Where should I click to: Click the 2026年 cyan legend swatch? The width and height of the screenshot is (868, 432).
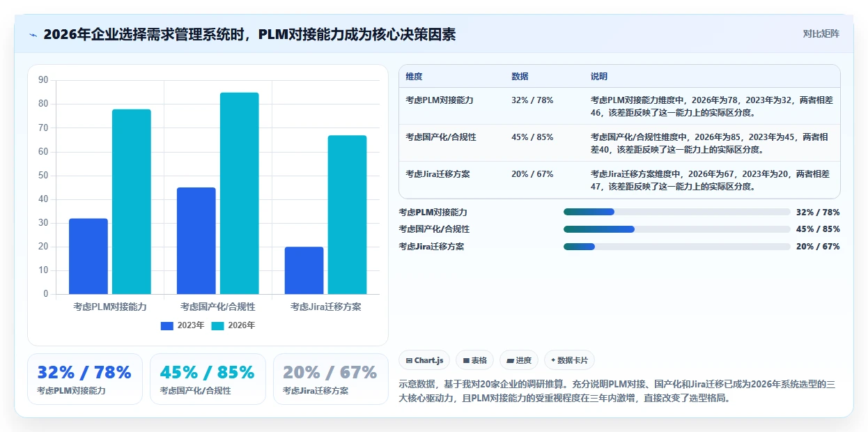218,325
